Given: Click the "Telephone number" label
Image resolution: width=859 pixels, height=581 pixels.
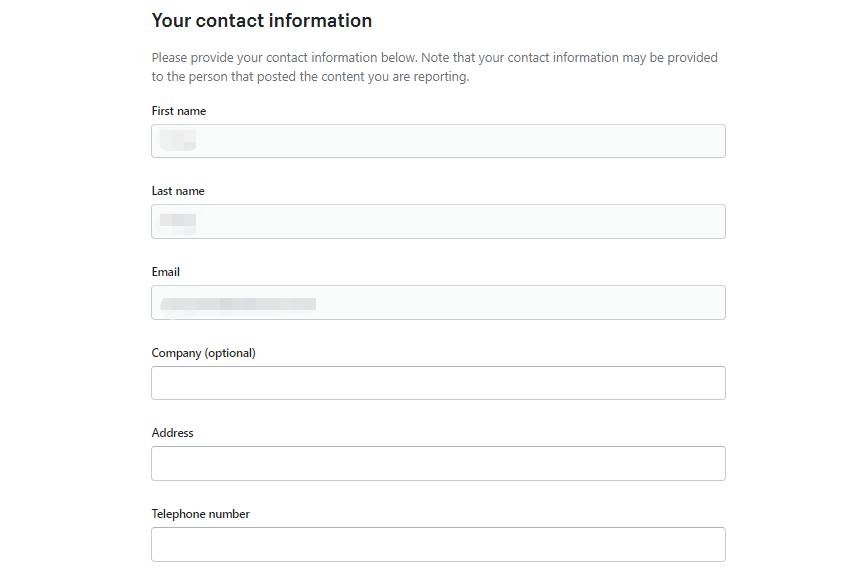Looking at the screenshot, I should tap(201, 514).
